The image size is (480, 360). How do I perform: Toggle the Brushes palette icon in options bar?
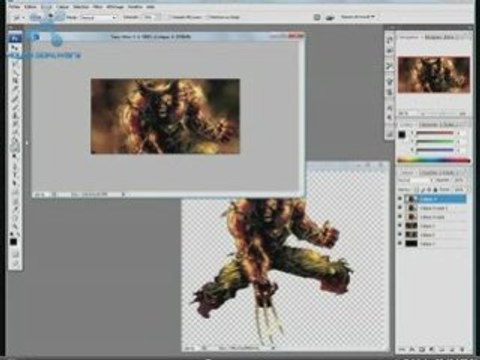pos(317,17)
